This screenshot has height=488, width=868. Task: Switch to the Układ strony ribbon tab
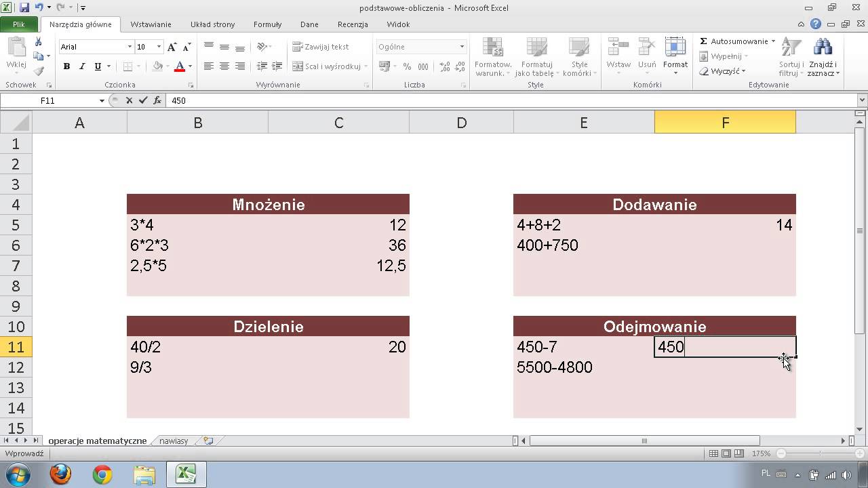212,24
